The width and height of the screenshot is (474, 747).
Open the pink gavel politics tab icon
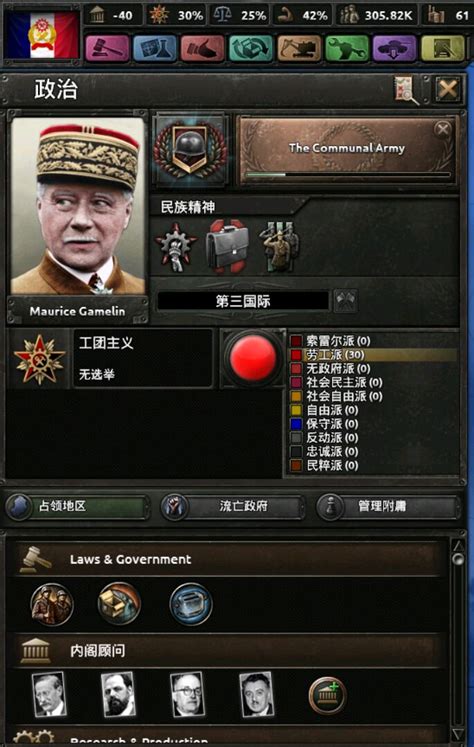click(x=107, y=48)
